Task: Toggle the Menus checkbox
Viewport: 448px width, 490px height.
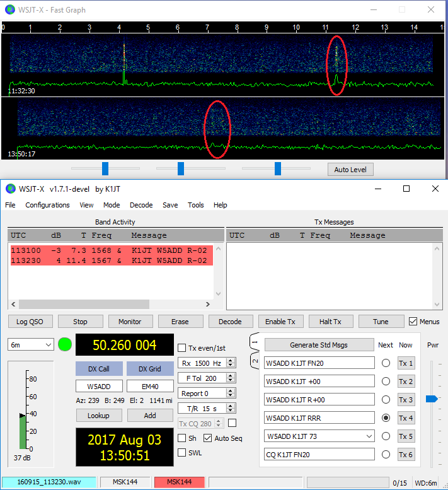Action: tap(413, 322)
